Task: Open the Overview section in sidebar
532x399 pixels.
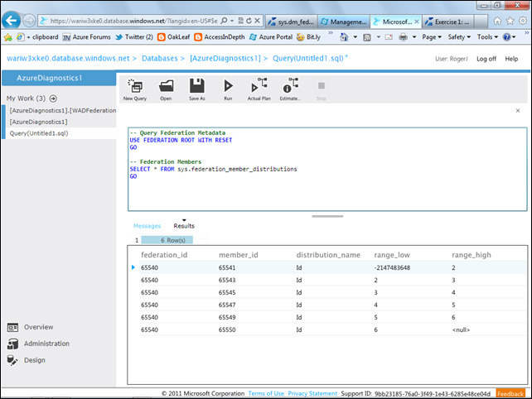Action: click(30, 327)
